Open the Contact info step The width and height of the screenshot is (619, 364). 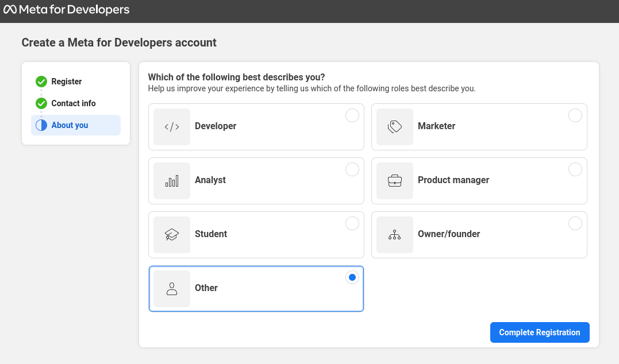click(74, 103)
